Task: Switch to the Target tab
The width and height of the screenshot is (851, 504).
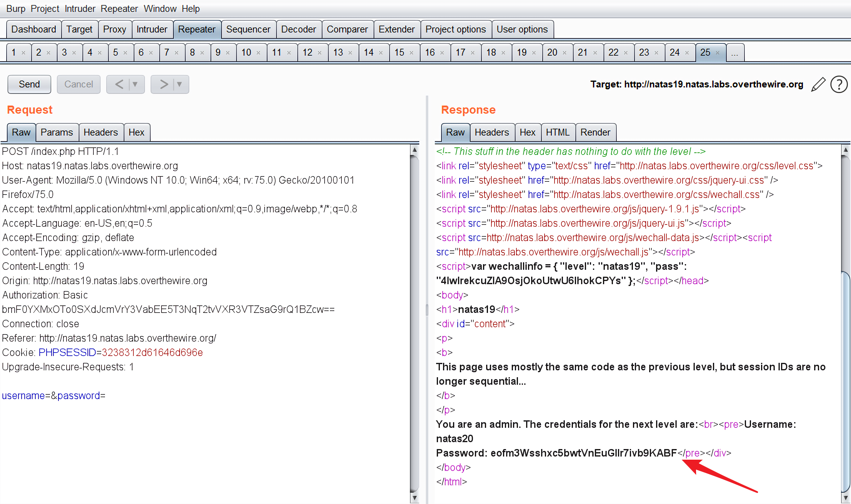Action: tap(79, 30)
